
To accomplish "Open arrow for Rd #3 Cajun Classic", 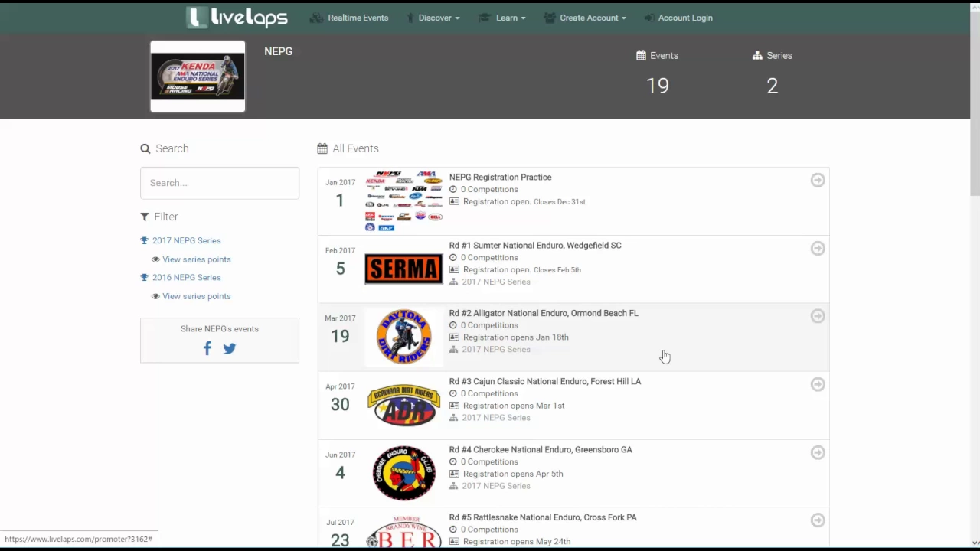I will coord(818,384).
